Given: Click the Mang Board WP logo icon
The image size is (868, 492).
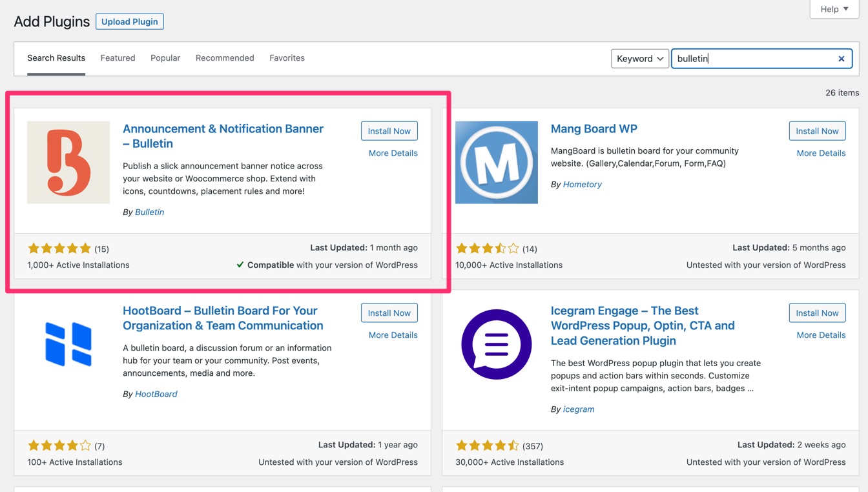Looking at the screenshot, I should (x=497, y=162).
